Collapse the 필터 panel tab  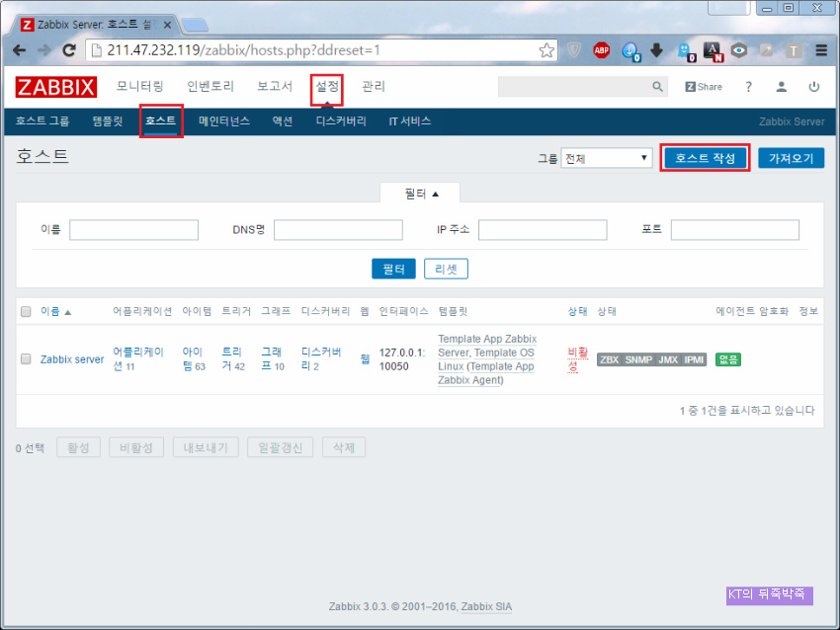(x=421, y=194)
